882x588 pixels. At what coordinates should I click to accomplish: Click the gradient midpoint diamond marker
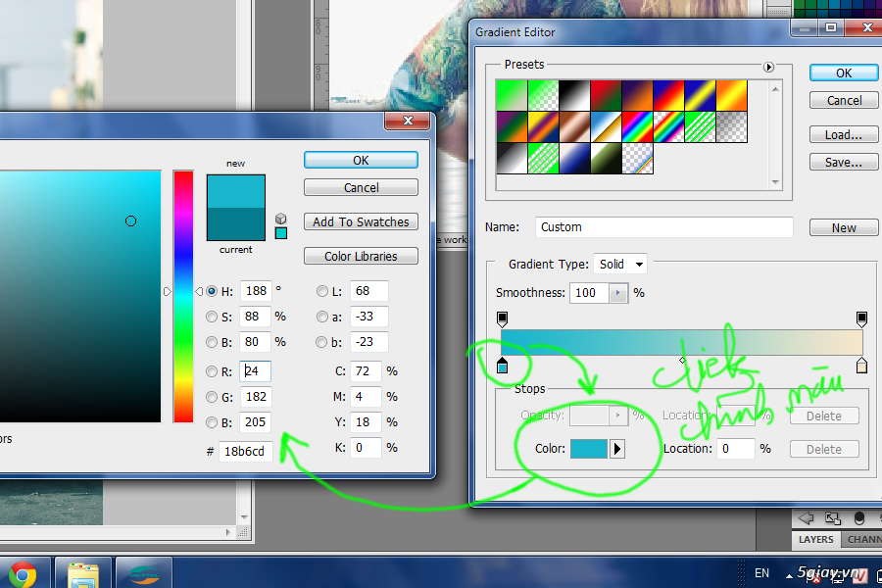tap(683, 361)
